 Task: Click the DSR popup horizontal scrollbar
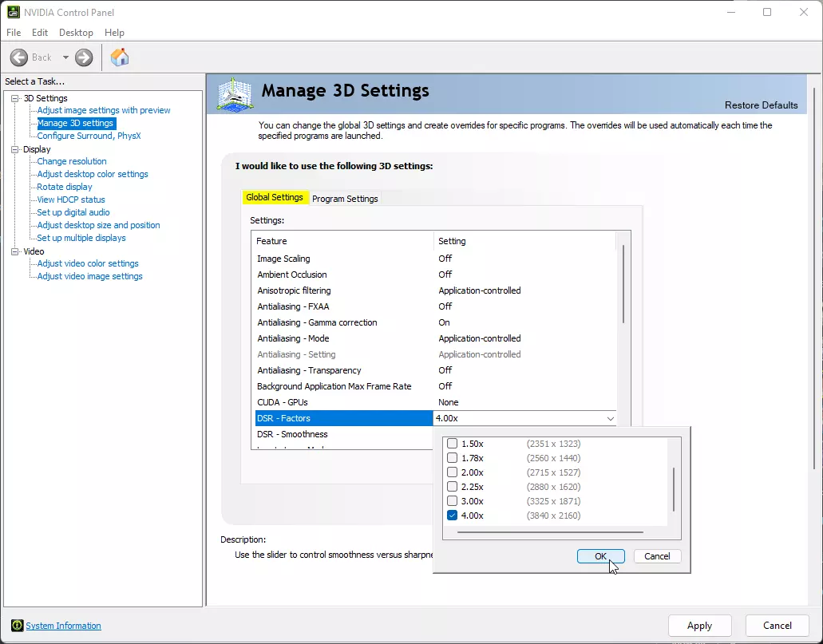click(550, 532)
